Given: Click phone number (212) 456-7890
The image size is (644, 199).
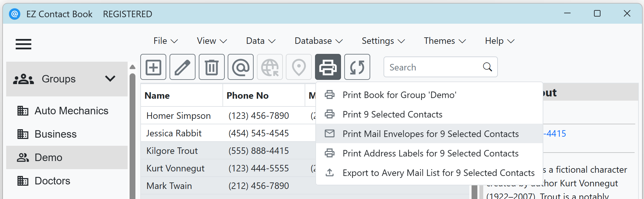Looking at the screenshot, I should click(x=259, y=186).
